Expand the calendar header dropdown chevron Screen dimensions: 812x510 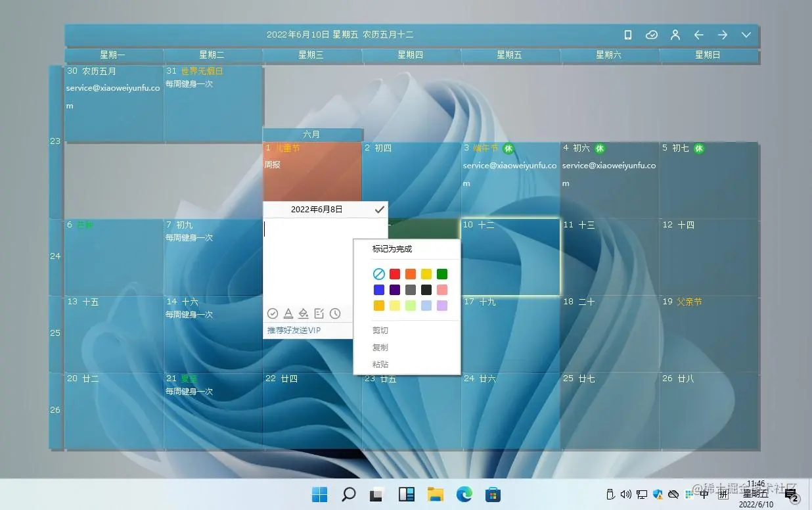[746, 35]
